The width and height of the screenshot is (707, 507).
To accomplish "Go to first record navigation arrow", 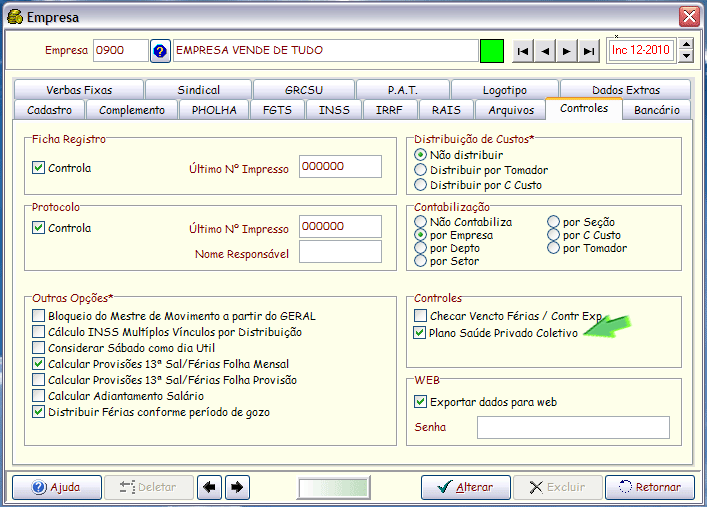I will click(523, 51).
